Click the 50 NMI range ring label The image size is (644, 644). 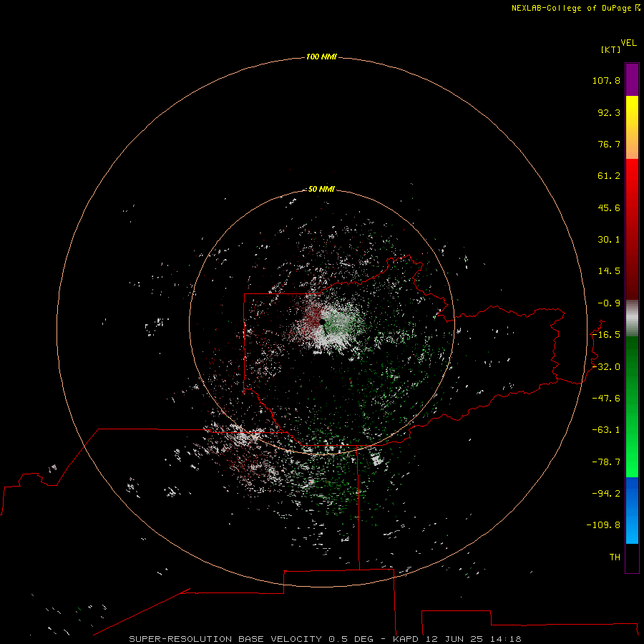[x=321, y=189]
